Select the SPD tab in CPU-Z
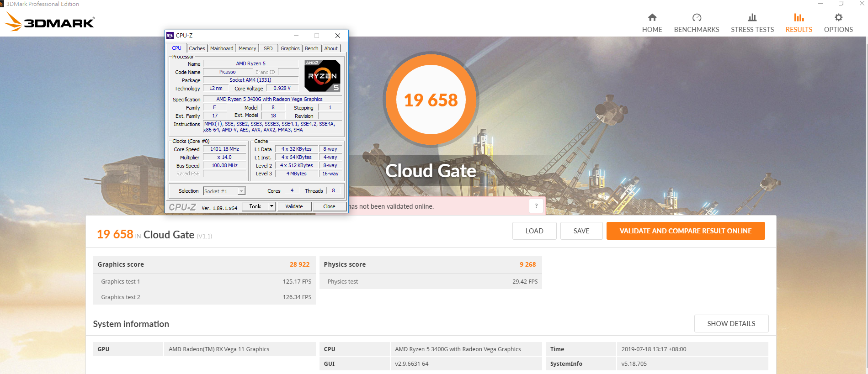868x374 pixels. point(268,48)
